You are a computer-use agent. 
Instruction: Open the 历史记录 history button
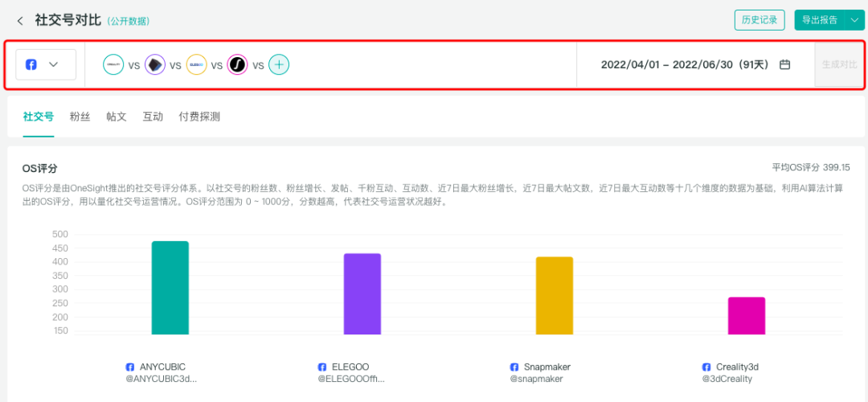point(759,20)
